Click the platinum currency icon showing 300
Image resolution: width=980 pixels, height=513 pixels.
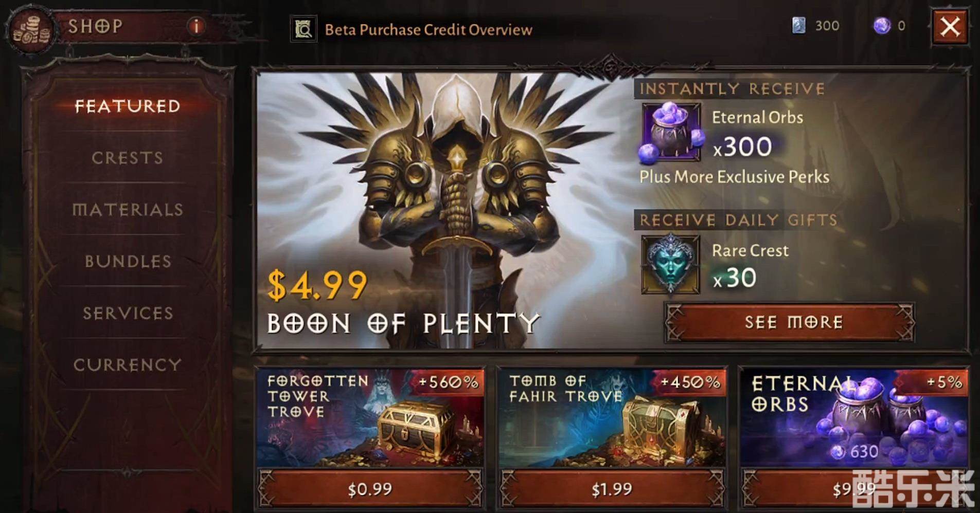(x=798, y=25)
